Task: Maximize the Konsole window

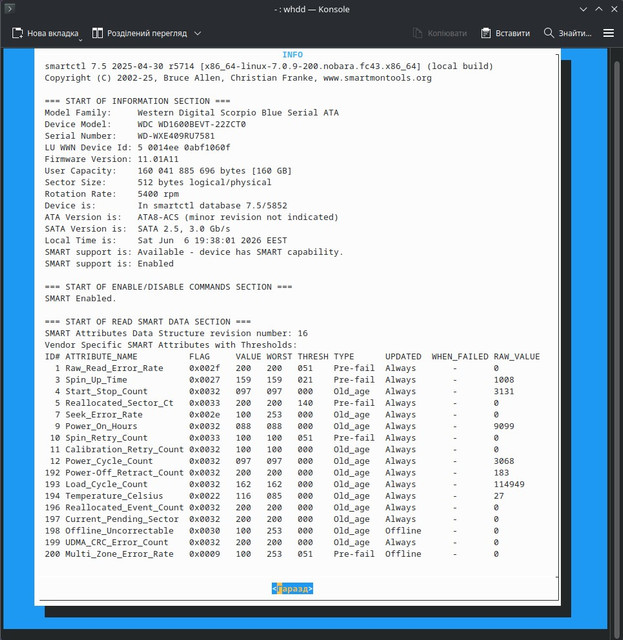Action: [599, 9]
